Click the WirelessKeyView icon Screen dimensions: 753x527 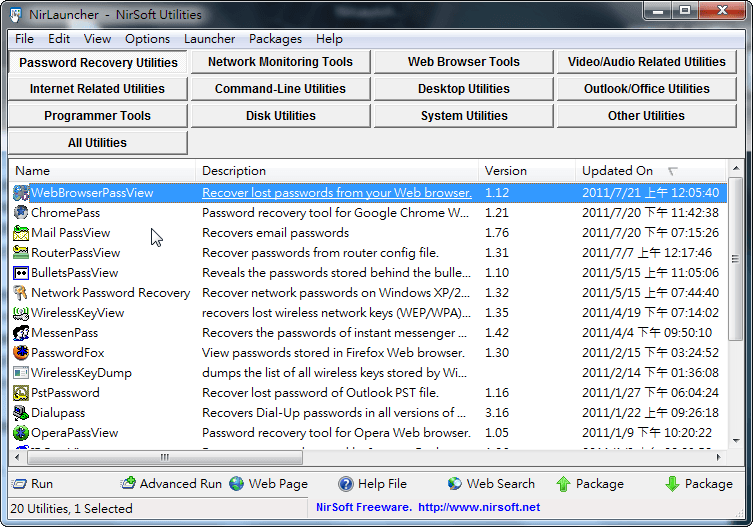pyautogui.click(x=21, y=313)
